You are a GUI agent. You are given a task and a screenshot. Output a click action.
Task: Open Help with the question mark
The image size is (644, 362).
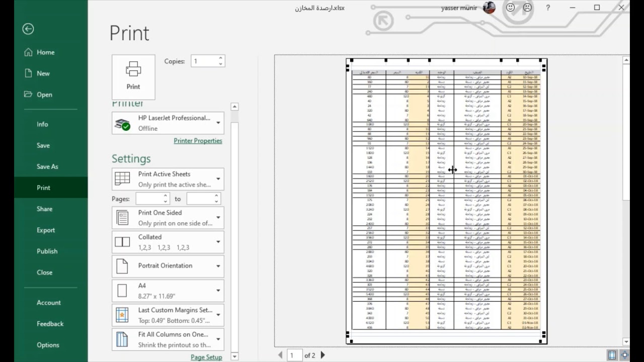548,8
